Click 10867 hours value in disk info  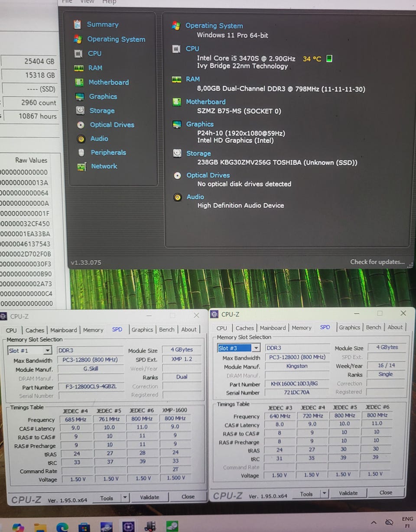tap(38, 116)
